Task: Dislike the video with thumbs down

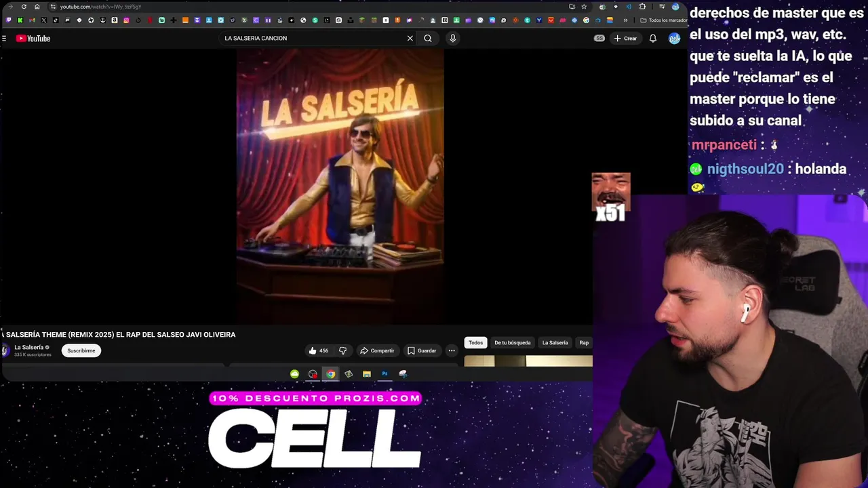Action: tap(342, 350)
